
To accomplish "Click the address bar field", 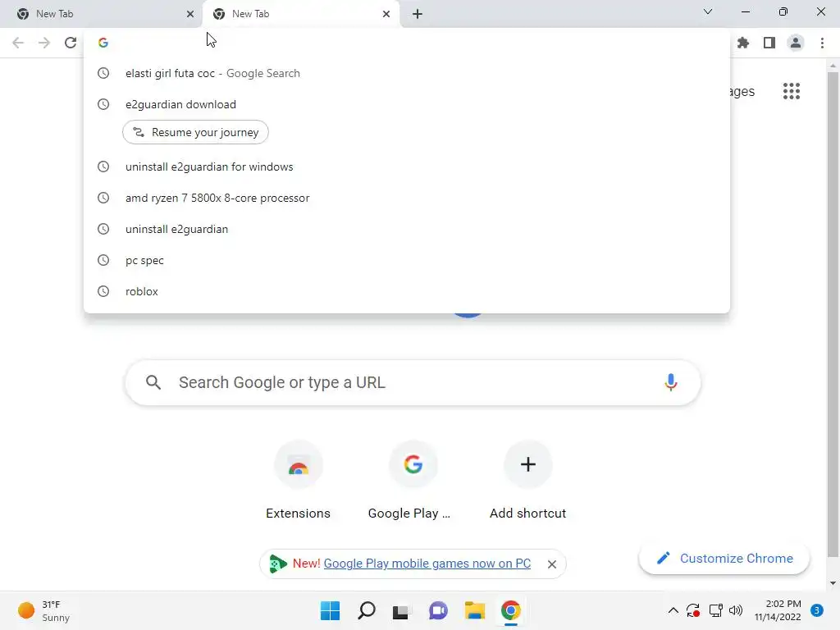I will [x=407, y=43].
